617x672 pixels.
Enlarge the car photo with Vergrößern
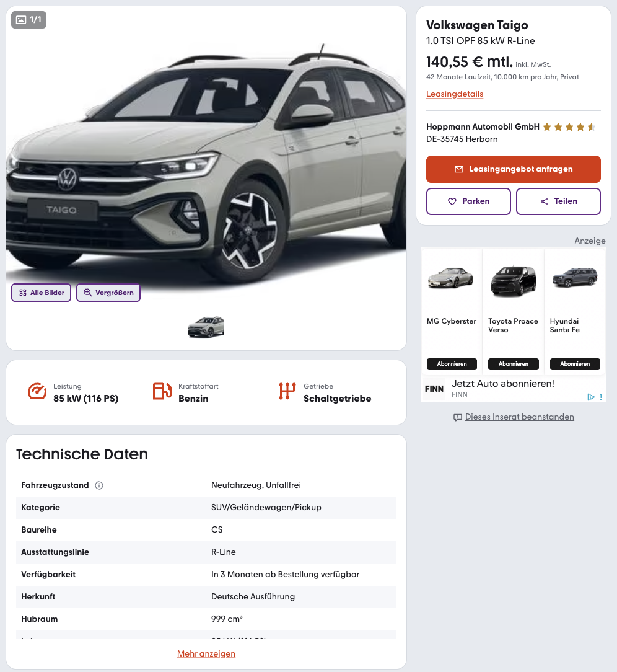(108, 293)
